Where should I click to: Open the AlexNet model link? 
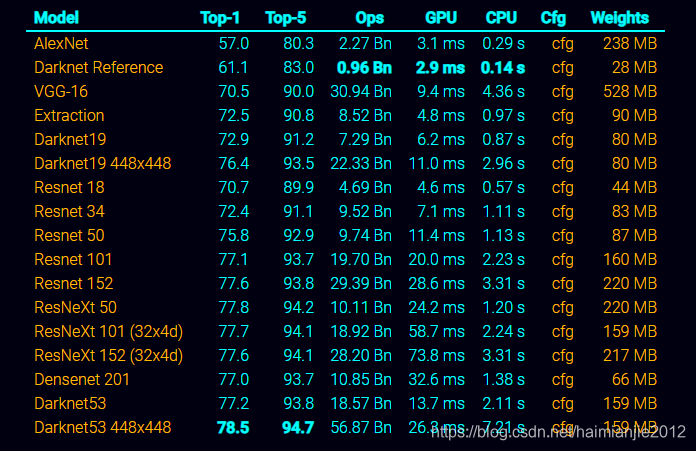click(x=61, y=44)
